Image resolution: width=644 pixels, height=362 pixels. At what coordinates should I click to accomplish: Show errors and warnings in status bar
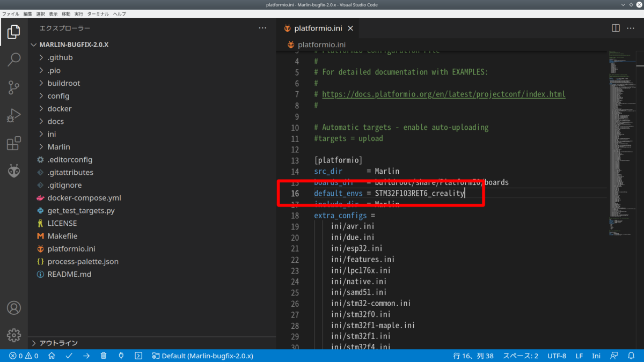(24, 356)
